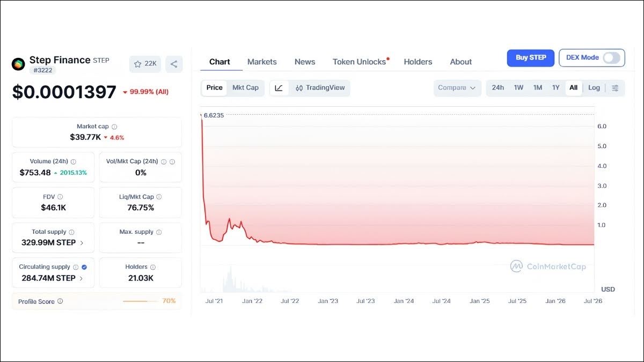Expand Circulating supply 284.74M STEP chevron

pos(81,278)
